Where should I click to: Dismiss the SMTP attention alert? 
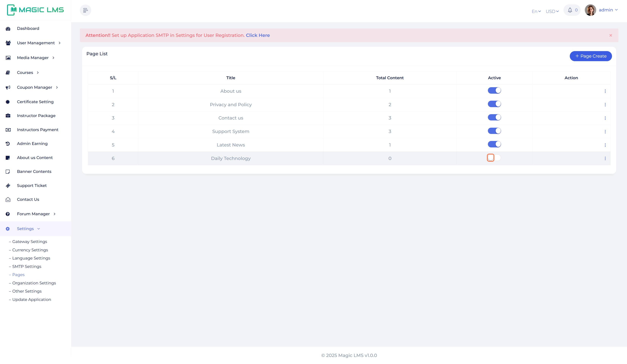pos(611,36)
